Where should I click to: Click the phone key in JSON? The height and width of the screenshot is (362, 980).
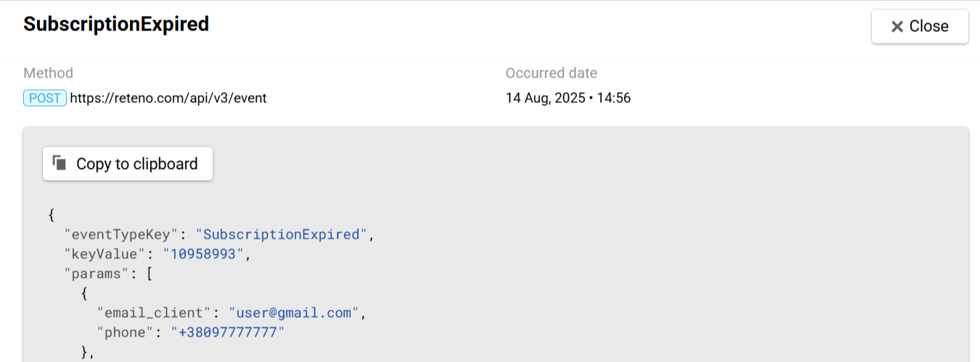point(125,332)
